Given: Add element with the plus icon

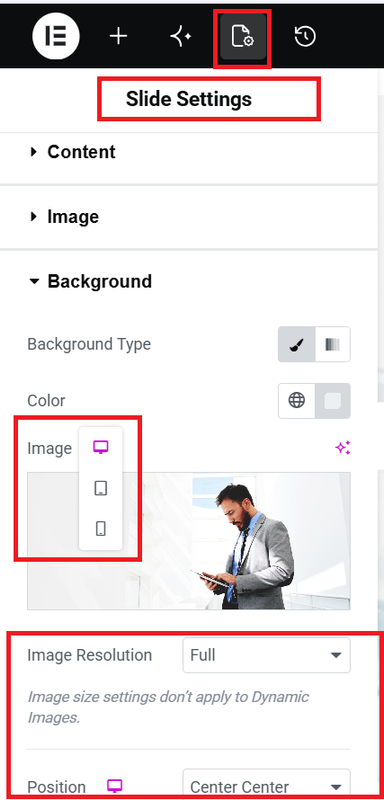Looking at the screenshot, I should click(118, 37).
